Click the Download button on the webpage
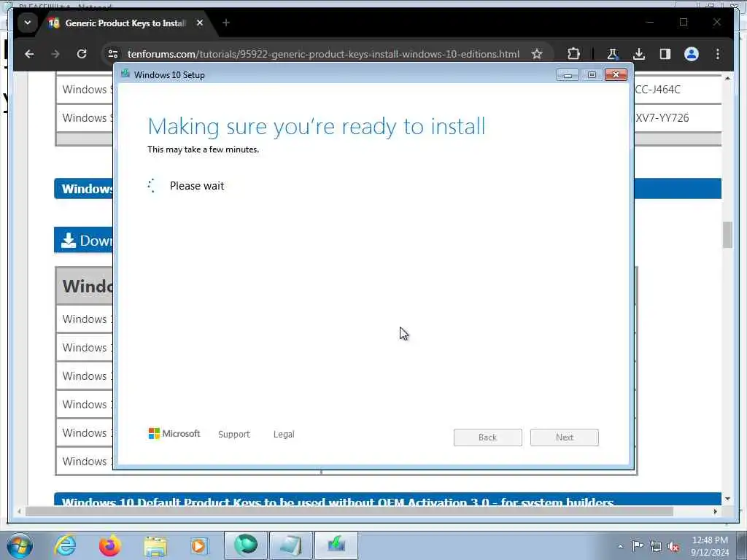 click(83, 240)
